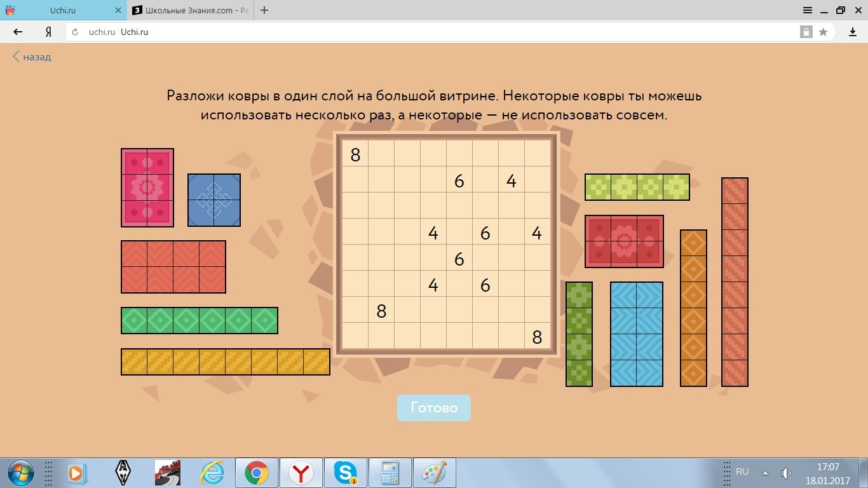Pick the long yellow eight-cell carpet
The image size is (868, 488).
pos(226,362)
